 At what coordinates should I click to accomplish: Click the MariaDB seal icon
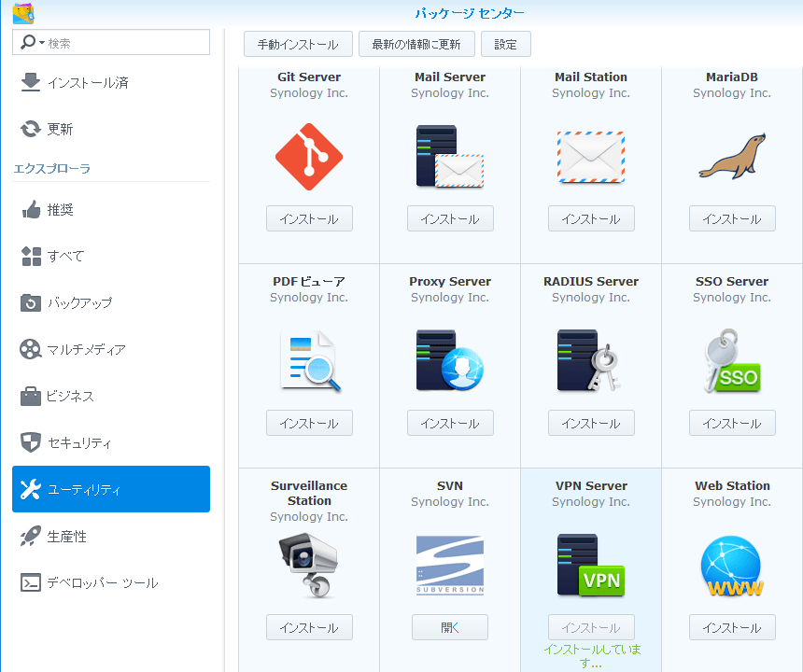[x=732, y=157]
